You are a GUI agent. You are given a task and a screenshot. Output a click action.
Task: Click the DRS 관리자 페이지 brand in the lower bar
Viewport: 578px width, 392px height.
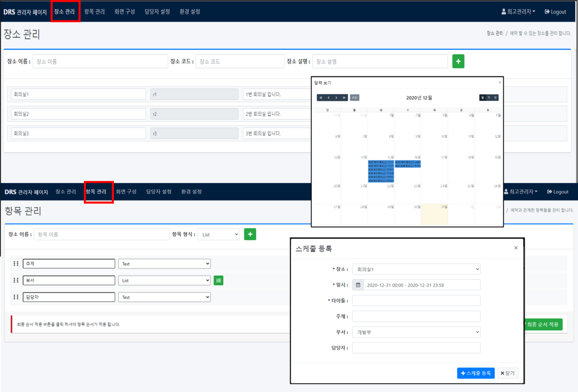click(x=27, y=191)
